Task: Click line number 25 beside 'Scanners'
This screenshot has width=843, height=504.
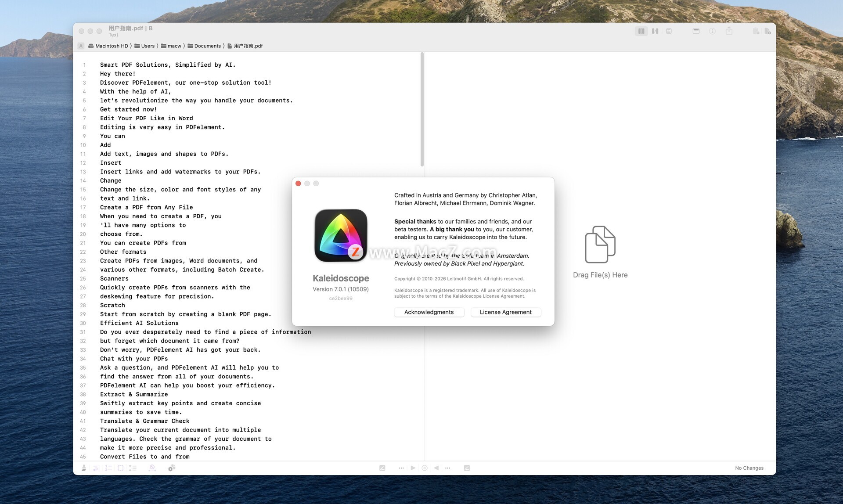Action: pos(83,279)
